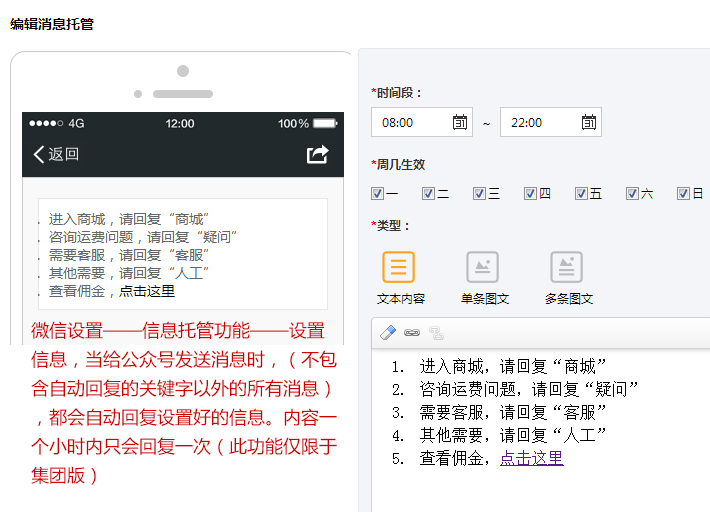Disable the 日 (Sunday) checkbox

pyautogui.click(x=684, y=194)
